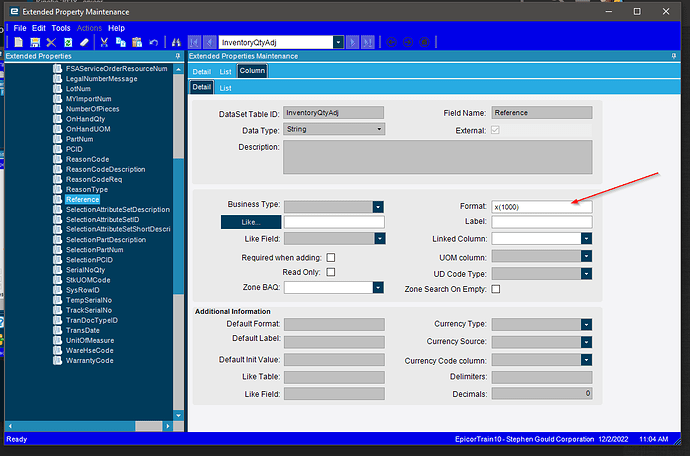Image resolution: width=690 pixels, height=456 pixels.
Task: Enable the Read Only checkbox
Action: 330,272
